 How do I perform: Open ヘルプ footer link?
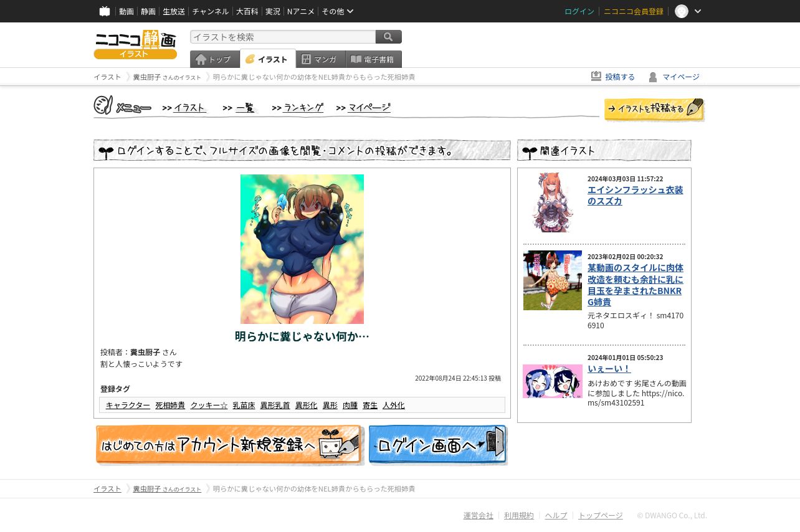coord(556,515)
